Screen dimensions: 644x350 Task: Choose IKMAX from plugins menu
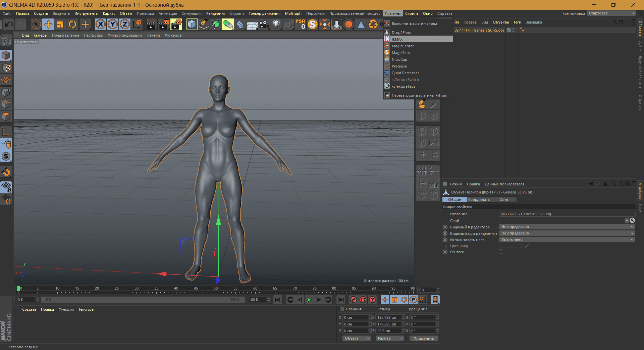[x=418, y=39]
